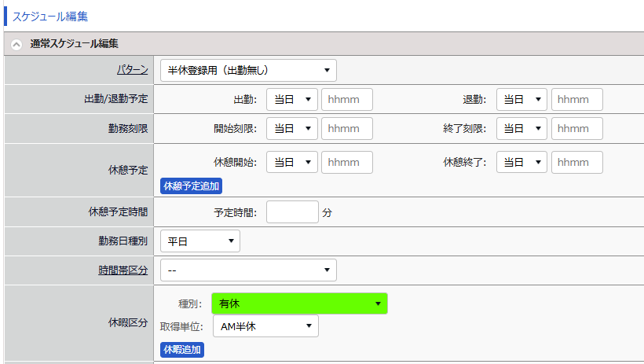Click the 休憩終了 hhmm time field
Screen dimensions: 644x364
576,162
